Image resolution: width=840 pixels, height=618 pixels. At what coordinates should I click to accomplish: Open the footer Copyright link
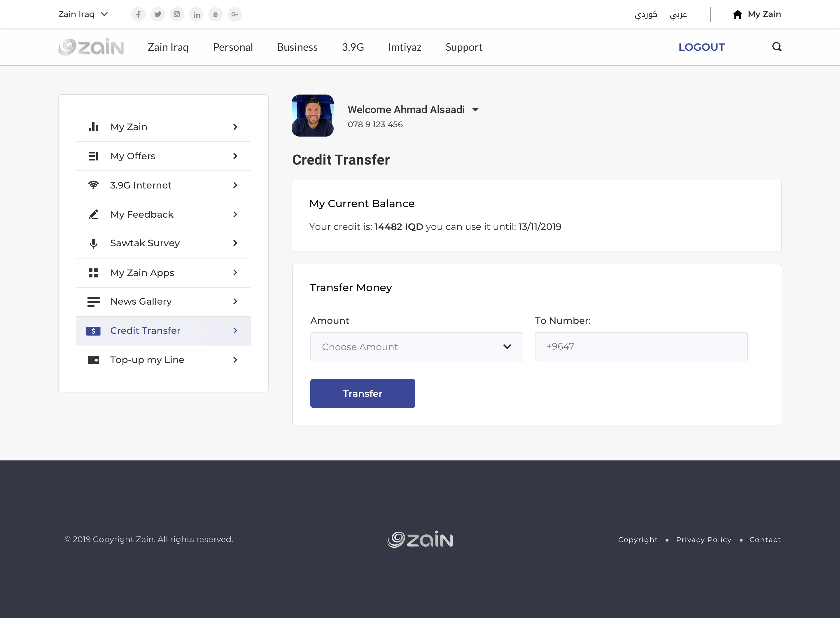coord(638,540)
